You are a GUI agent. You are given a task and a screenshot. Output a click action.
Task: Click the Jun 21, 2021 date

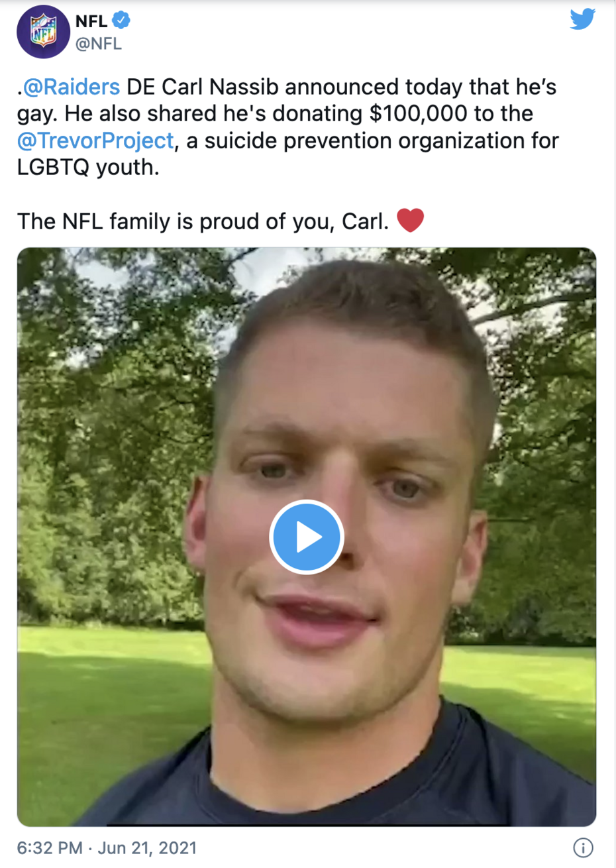click(147, 848)
